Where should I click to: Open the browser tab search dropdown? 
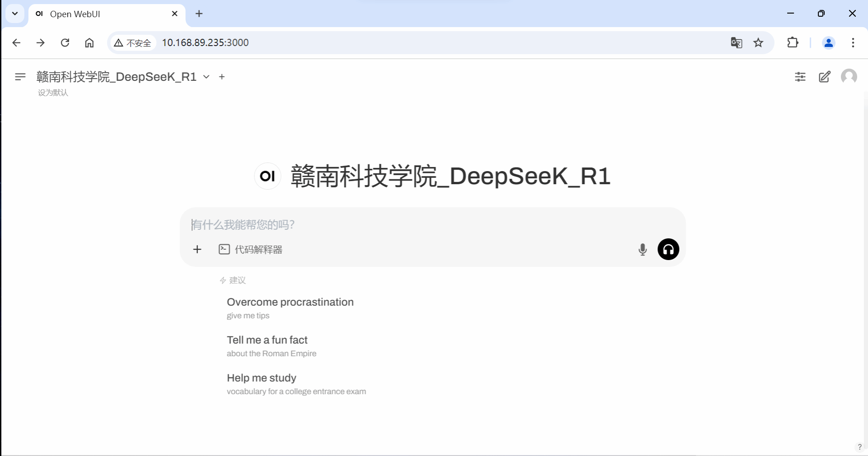[15, 14]
